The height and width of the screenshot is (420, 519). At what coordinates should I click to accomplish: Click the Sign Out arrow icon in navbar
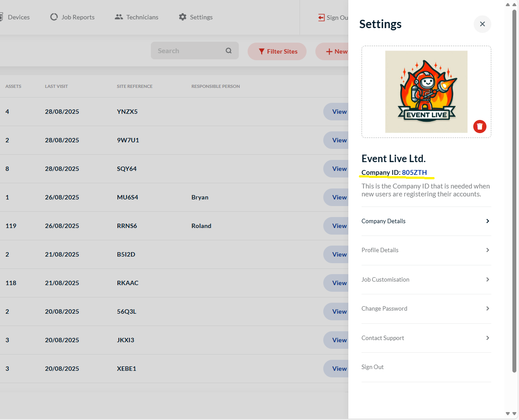[x=321, y=18]
